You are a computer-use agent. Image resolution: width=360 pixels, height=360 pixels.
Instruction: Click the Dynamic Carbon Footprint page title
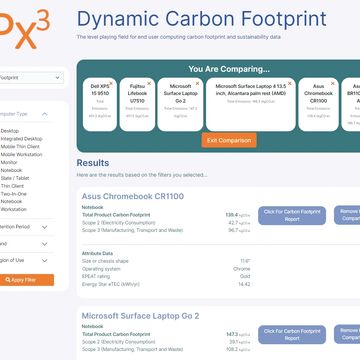click(x=202, y=19)
